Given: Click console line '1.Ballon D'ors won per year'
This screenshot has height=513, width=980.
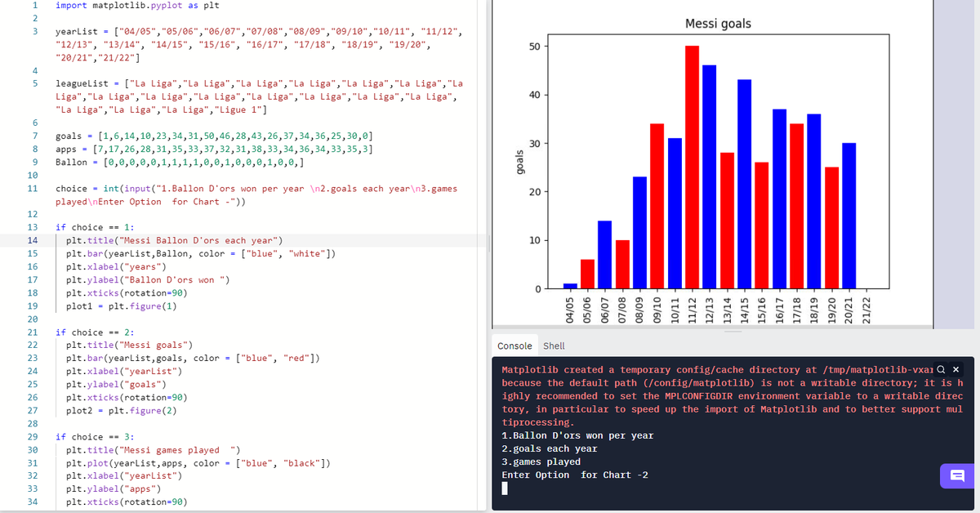Looking at the screenshot, I should tap(577, 435).
